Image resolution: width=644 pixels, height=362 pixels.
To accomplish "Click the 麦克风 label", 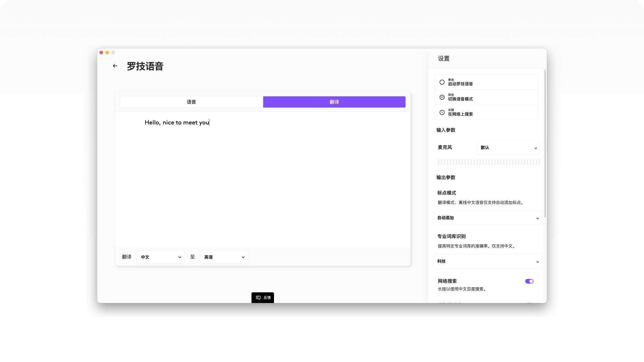I will [445, 147].
